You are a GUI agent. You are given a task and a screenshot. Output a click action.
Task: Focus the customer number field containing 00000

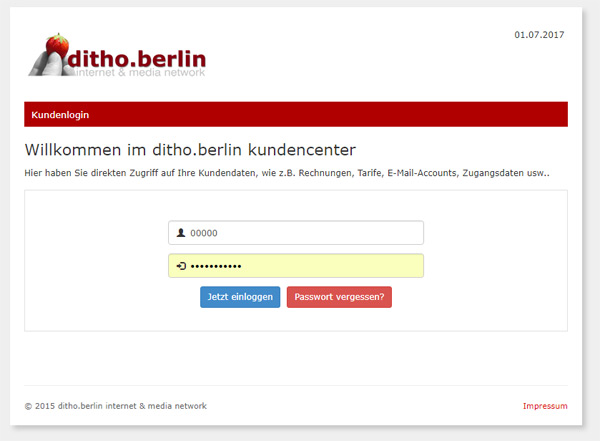point(296,233)
